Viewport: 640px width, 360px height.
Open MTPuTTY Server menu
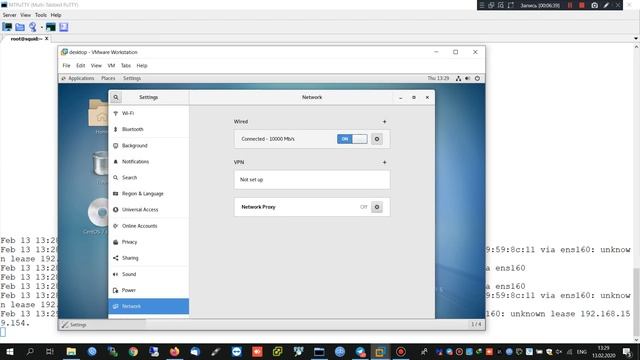pos(9,15)
